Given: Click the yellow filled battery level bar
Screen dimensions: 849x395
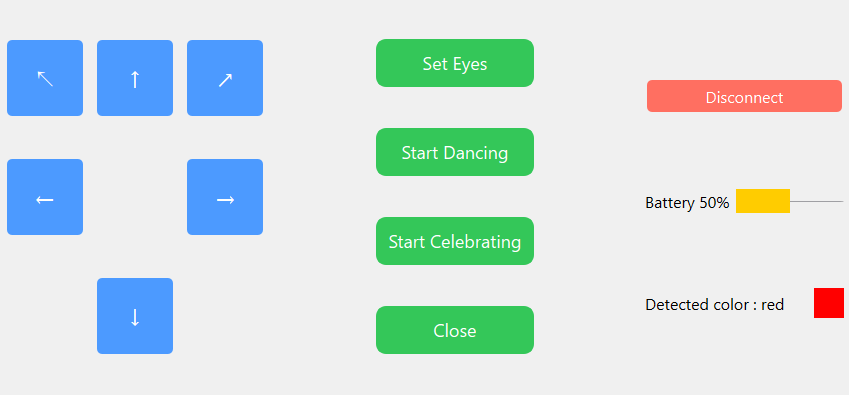Looking at the screenshot, I should pos(762,201).
